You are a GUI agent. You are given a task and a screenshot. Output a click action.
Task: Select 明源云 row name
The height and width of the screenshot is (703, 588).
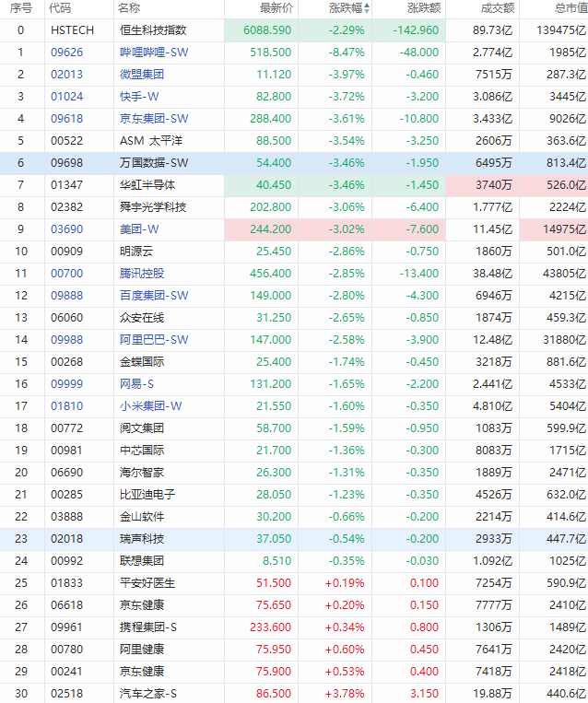(136, 252)
